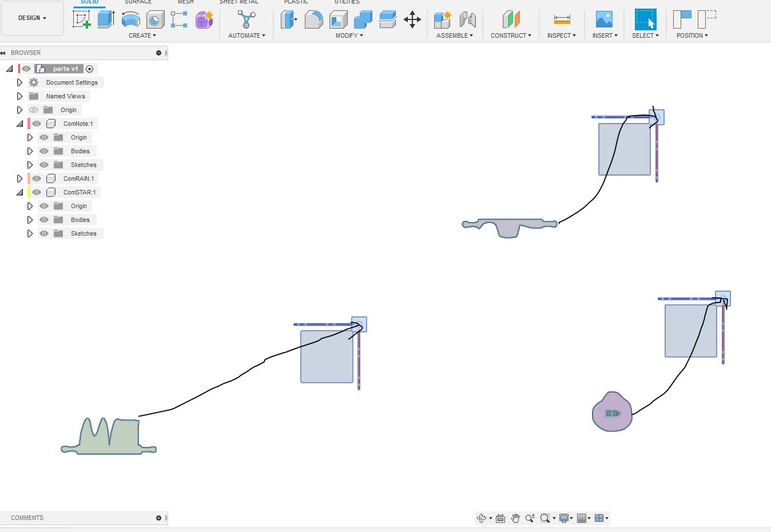Open the Measure tool under Inspect
This screenshot has height=532, width=771.
(561, 20)
